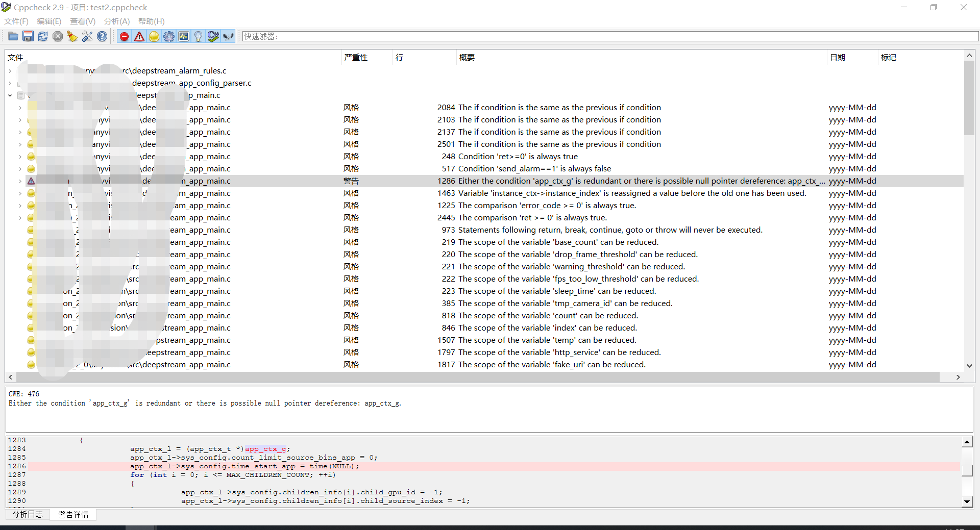Toggle the red errors filter

(124, 36)
